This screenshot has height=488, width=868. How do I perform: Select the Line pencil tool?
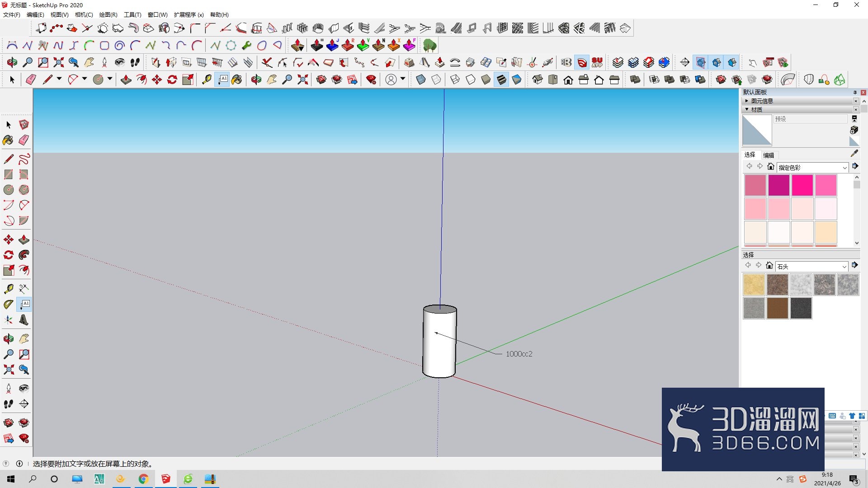[8, 159]
